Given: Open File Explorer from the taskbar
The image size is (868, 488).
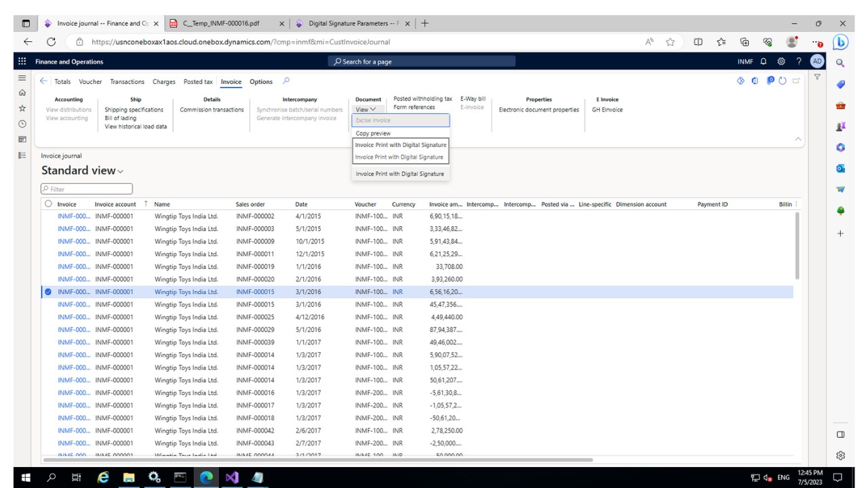Looking at the screenshot, I should pos(129,477).
